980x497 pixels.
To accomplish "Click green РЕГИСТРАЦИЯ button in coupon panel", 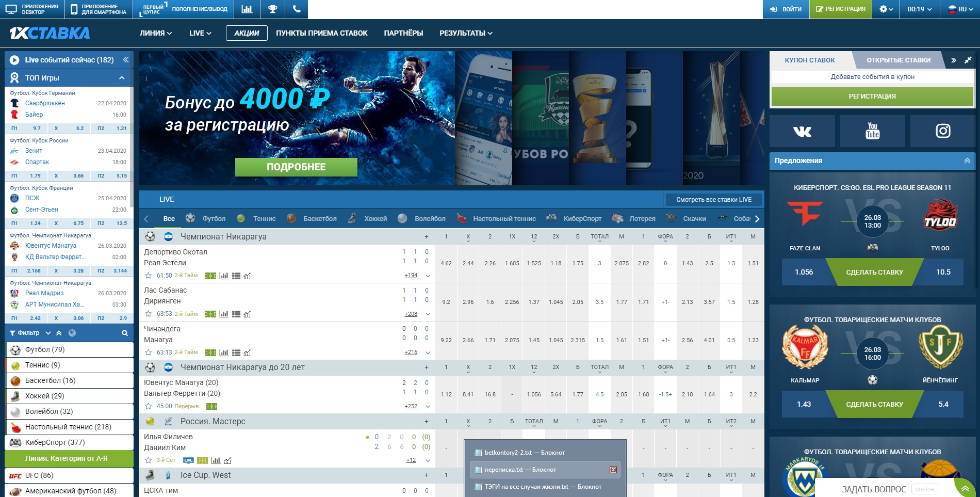I will 872,97.
